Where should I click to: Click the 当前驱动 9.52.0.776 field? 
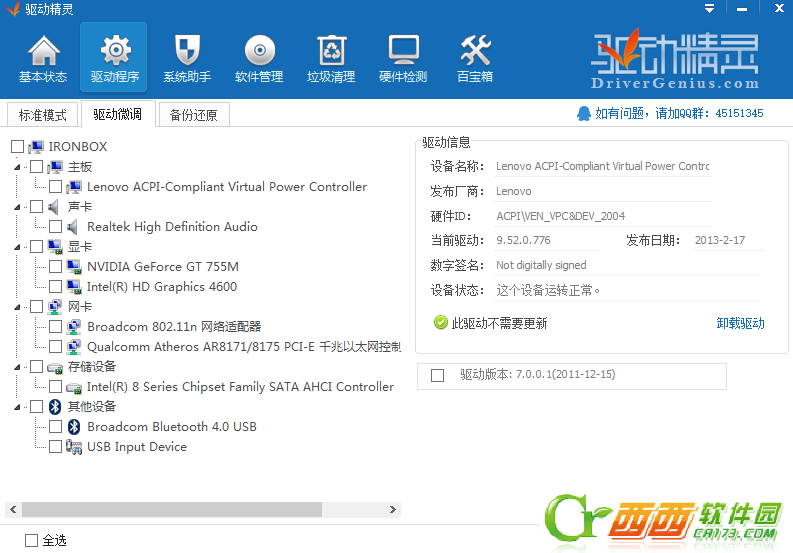tap(546, 240)
